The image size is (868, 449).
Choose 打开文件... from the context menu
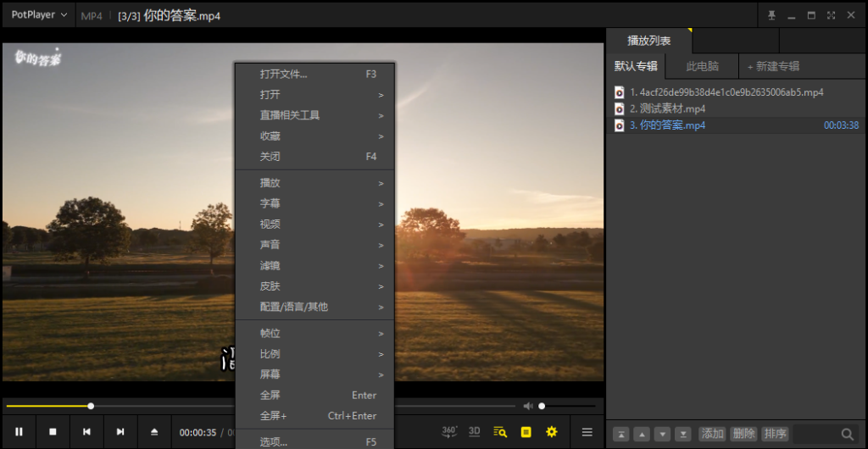pos(284,74)
